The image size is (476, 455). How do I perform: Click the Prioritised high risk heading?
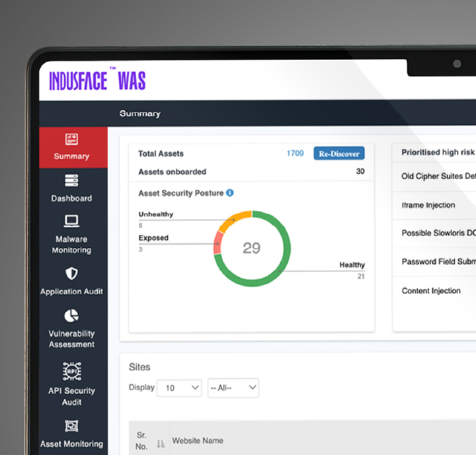438,152
